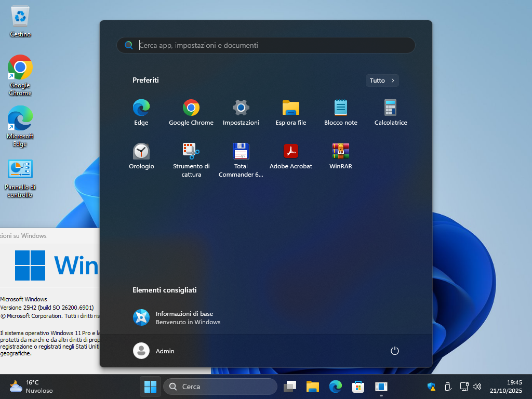Click Microsoft Windows text in About window
The width and height of the screenshot is (532, 399).
coord(23,299)
